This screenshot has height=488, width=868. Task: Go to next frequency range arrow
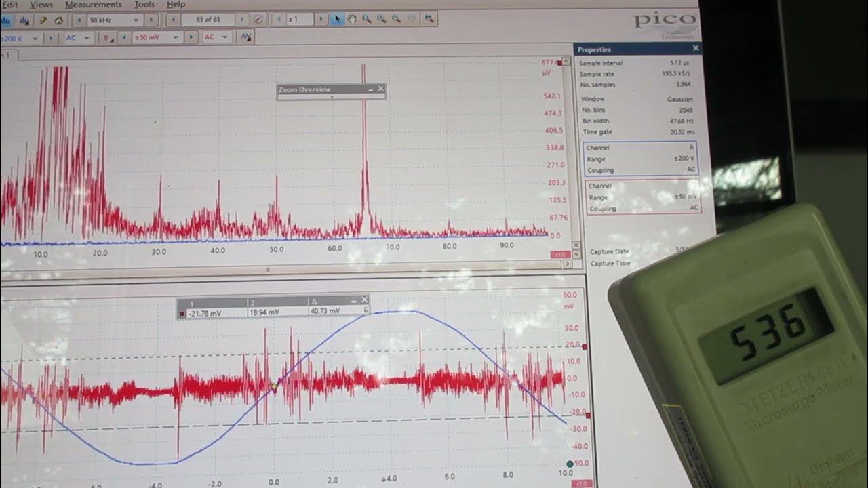pos(152,20)
